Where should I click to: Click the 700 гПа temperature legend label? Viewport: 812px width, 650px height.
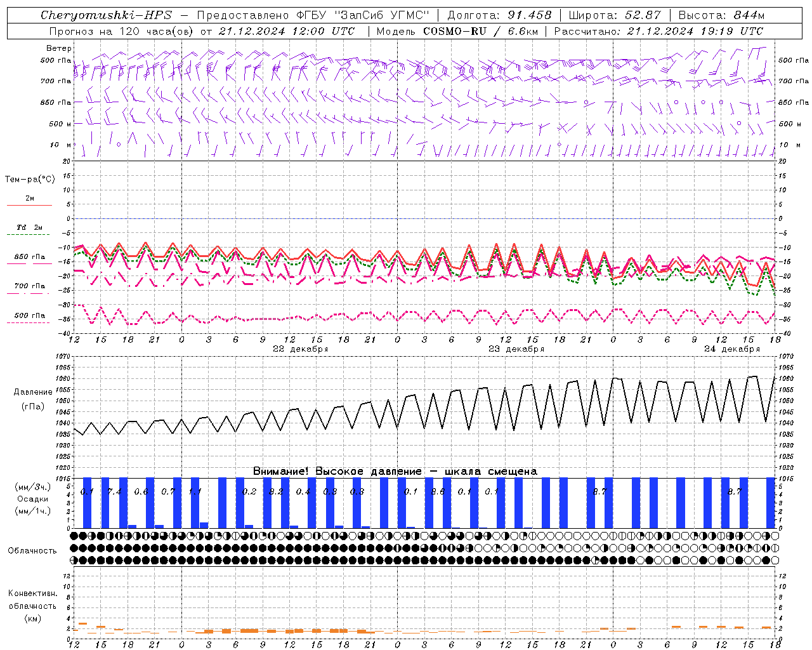30,286
